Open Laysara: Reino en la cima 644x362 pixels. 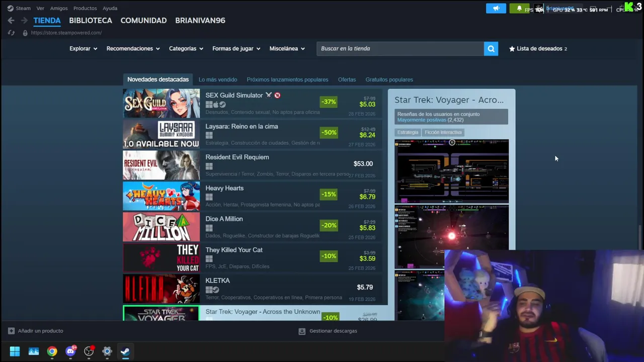(x=252, y=134)
